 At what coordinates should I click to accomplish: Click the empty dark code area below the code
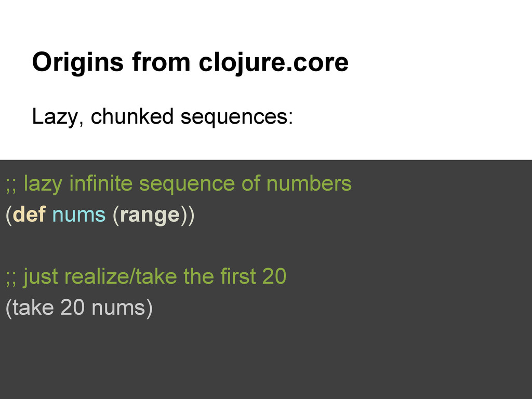(266, 360)
